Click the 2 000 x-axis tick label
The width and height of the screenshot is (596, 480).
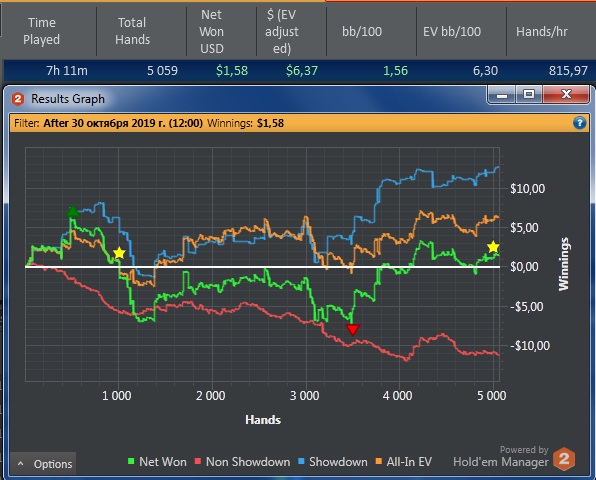click(211, 396)
